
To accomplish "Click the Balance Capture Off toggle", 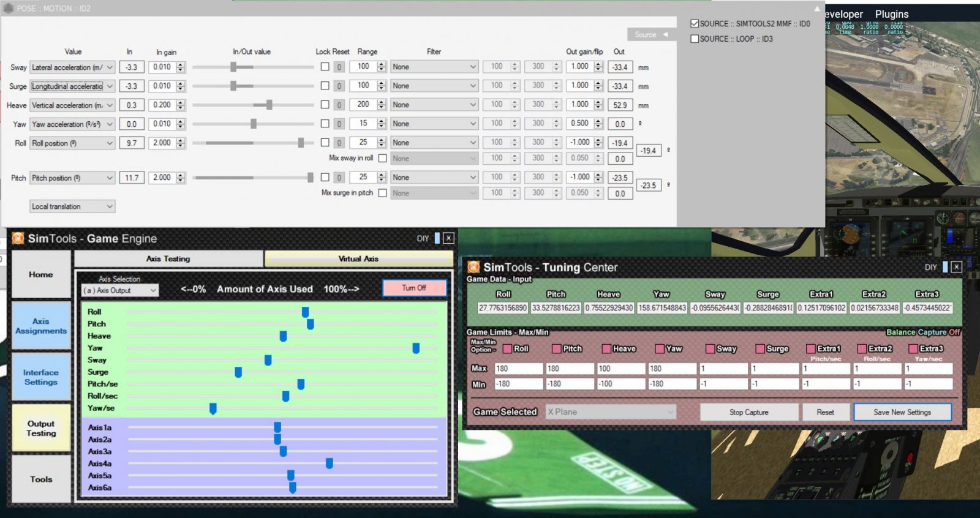I will [923, 332].
